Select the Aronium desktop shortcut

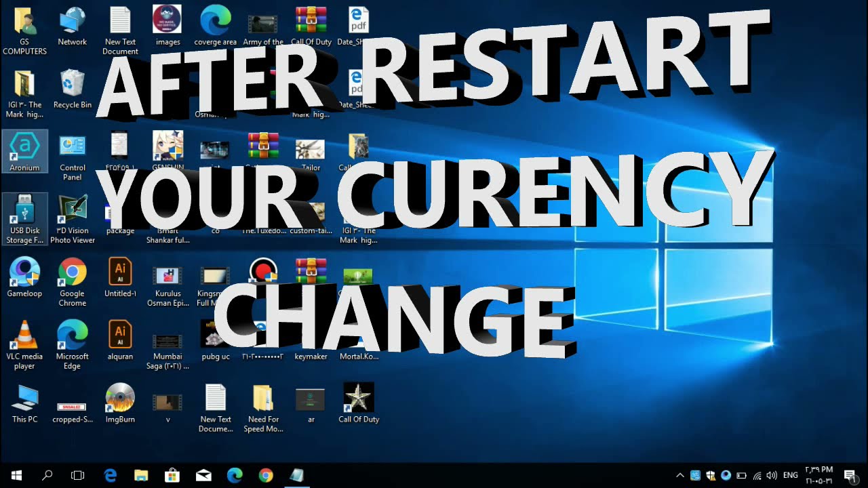tap(24, 152)
